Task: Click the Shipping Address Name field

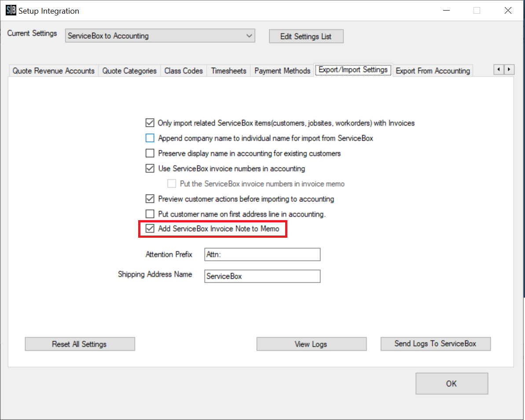Action: click(262, 276)
